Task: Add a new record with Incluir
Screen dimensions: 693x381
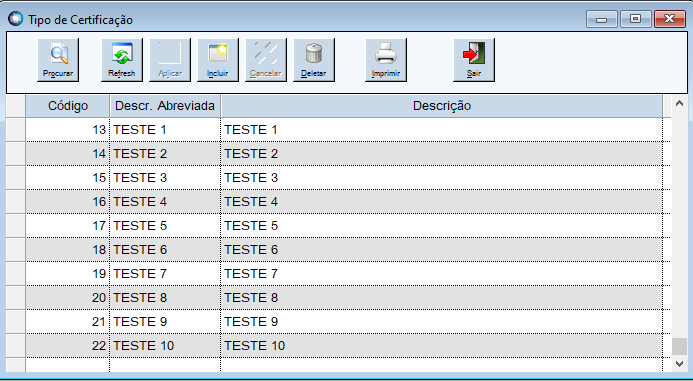Action: (x=218, y=60)
